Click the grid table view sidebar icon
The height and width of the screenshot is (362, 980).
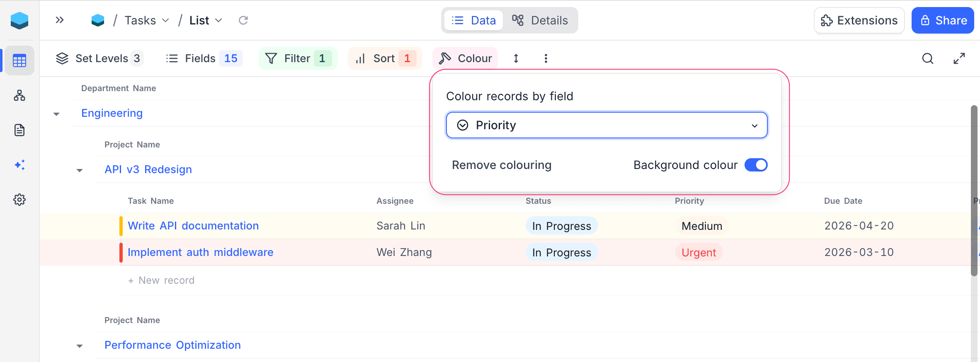coord(19,60)
